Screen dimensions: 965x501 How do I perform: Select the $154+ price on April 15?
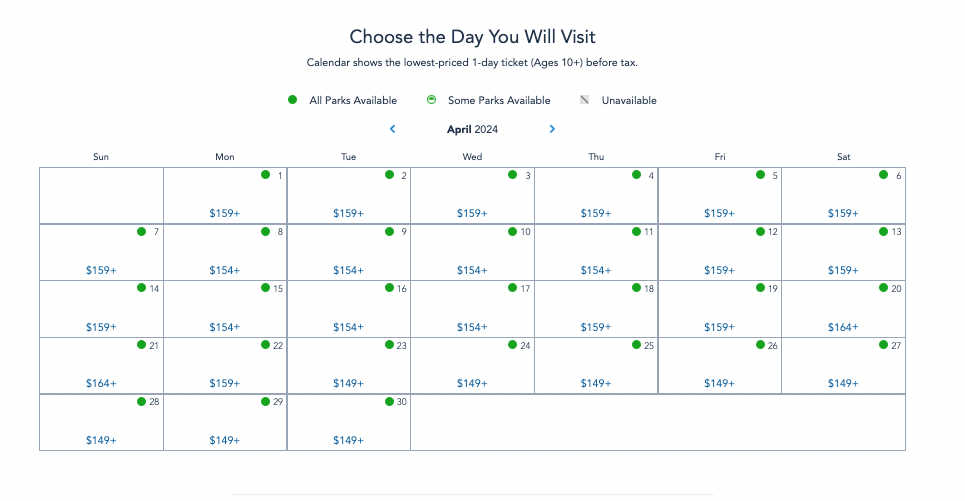(x=225, y=327)
